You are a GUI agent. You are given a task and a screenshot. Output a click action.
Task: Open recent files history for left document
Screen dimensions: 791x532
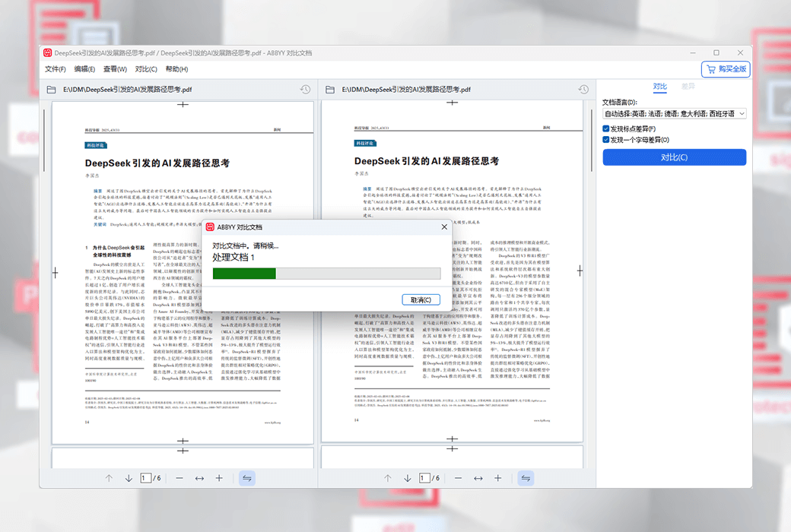click(305, 90)
